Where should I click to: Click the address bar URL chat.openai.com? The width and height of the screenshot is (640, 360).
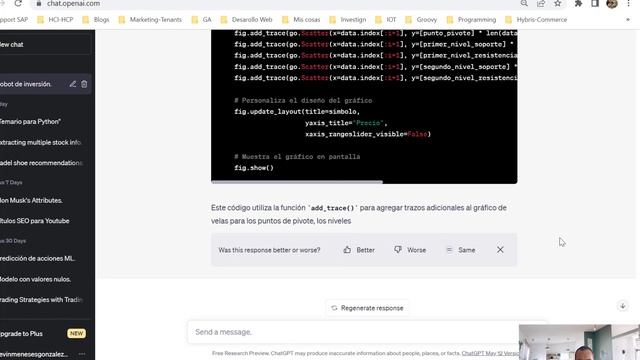click(73, 3)
